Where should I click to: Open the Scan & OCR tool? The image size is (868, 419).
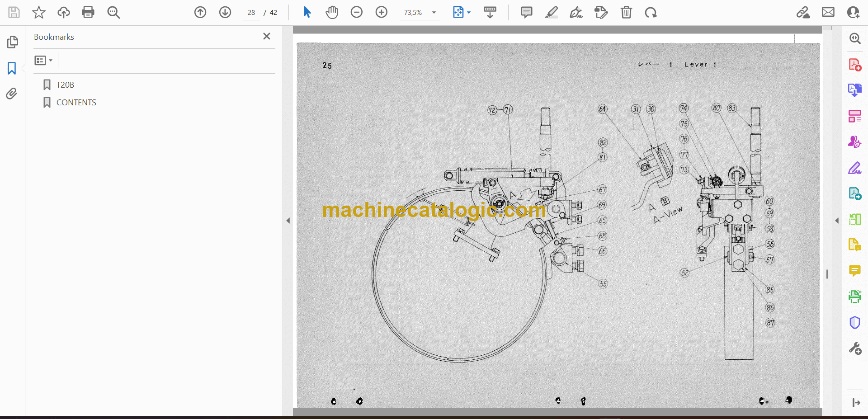(855, 297)
